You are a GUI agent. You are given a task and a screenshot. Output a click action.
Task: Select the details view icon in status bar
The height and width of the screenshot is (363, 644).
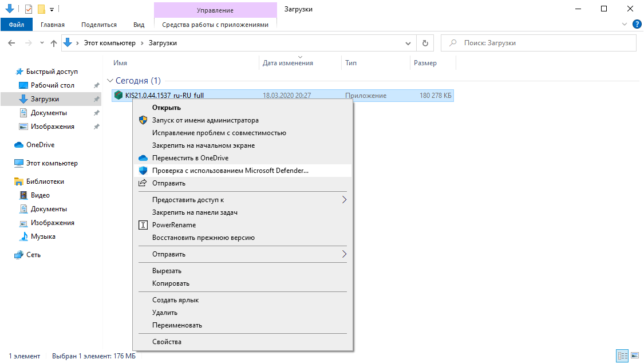pyautogui.click(x=622, y=356)
